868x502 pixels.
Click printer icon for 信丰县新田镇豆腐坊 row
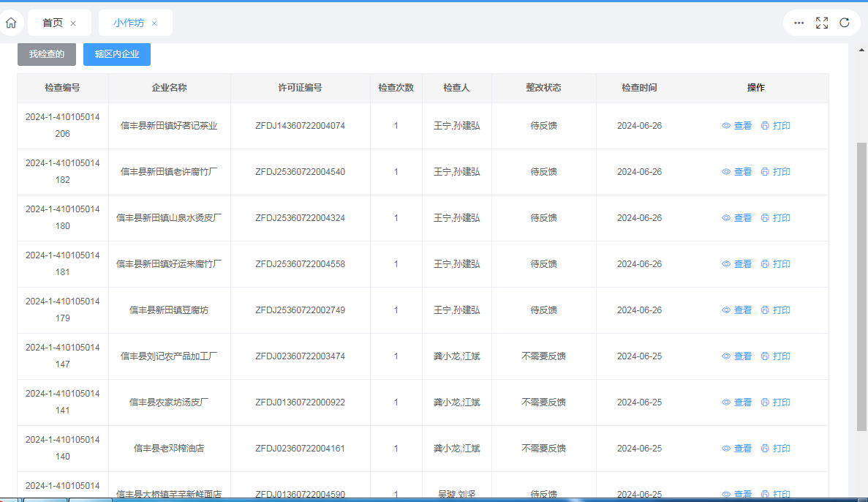(x=765, y=310)
